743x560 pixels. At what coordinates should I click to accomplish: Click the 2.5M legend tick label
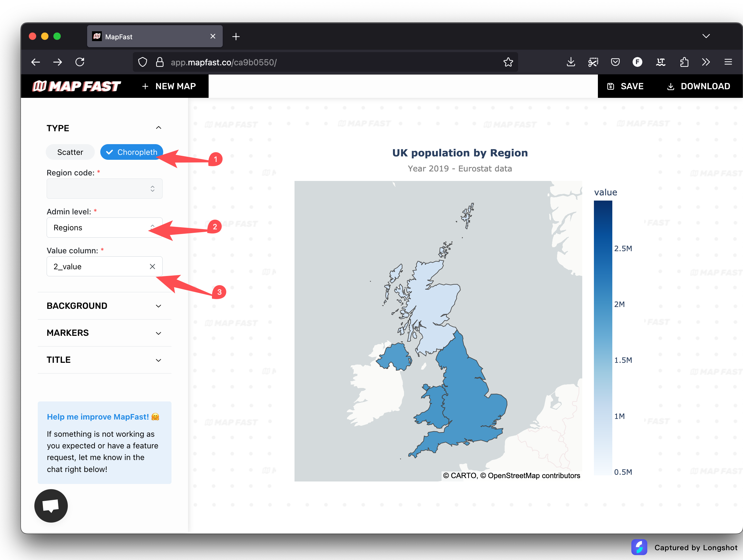coord(623,248)
